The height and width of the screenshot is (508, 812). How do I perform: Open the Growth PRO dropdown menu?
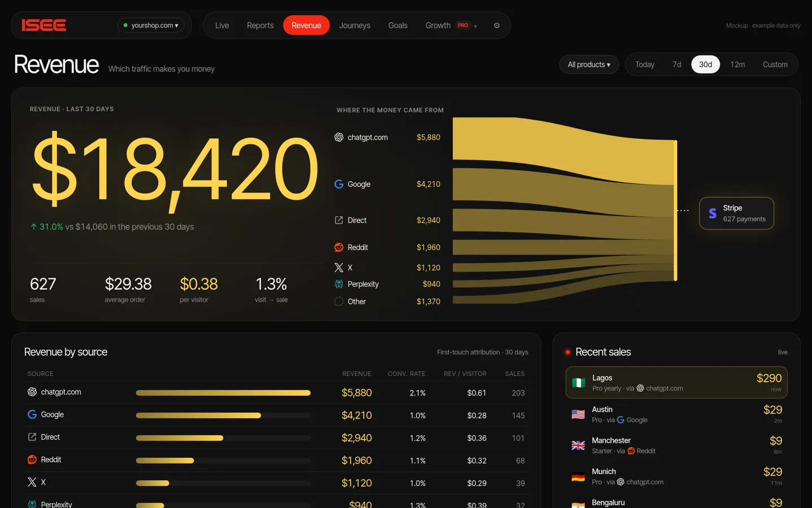pyautogui.click(x=451, y=25)
